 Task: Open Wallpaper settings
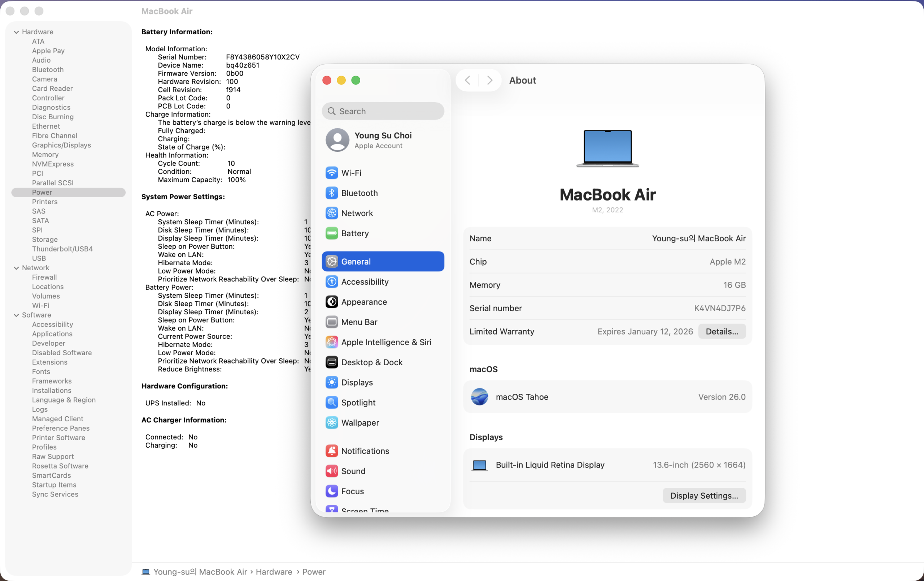[x=360, y=422]
